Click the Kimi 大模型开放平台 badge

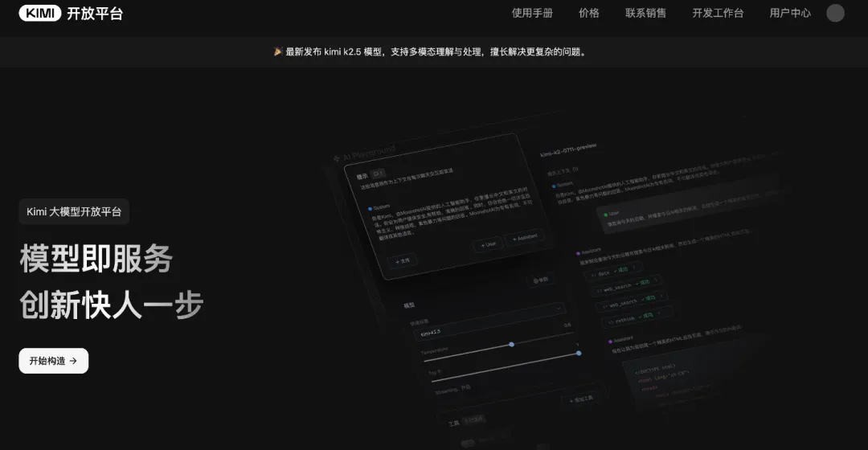click(74, 211)
